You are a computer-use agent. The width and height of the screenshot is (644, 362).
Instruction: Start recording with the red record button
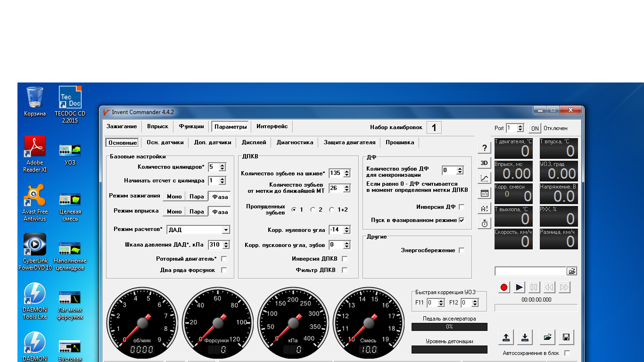click(x=504, y=287)
